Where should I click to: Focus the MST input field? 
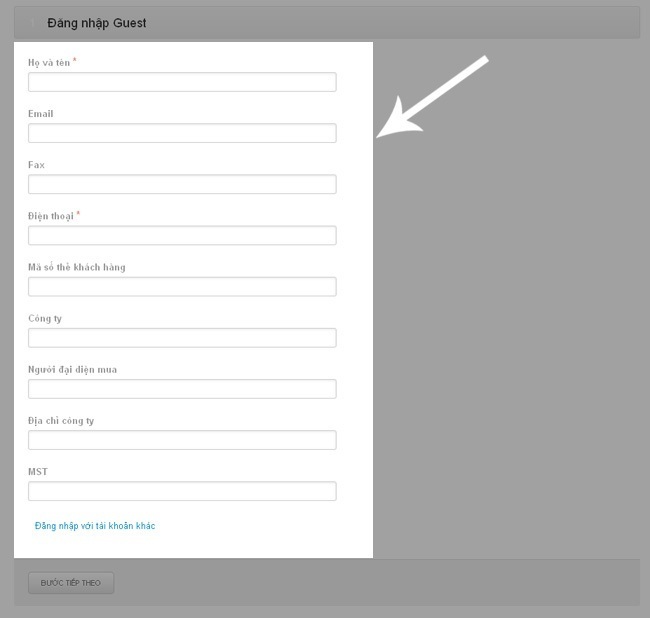pyautogui.click(x=182, y=491)
